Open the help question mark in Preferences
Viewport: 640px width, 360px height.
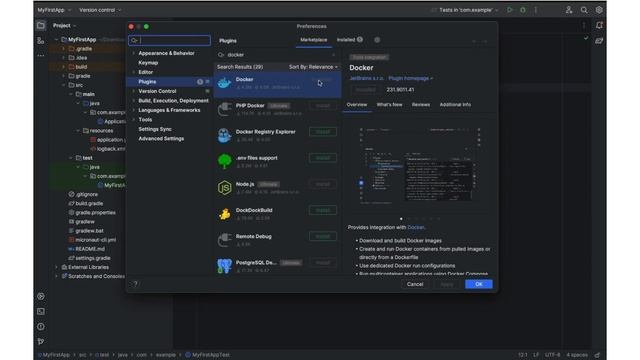[136, 284]
